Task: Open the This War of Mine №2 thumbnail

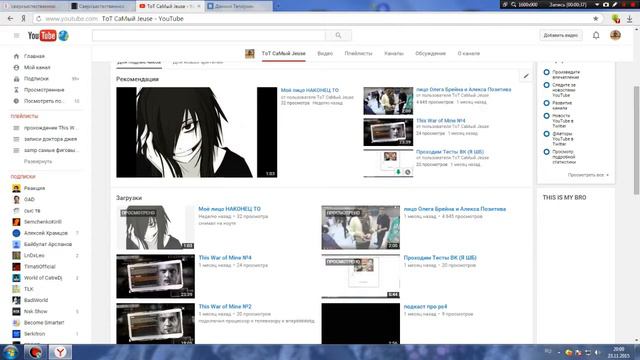Action: (156, 323)
